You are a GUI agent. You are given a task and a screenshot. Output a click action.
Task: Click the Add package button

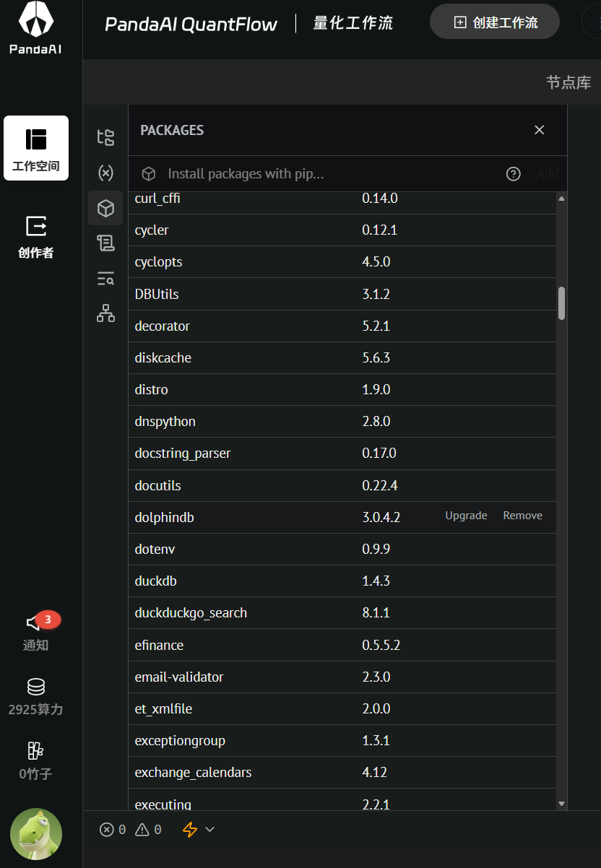pos(548,173)
